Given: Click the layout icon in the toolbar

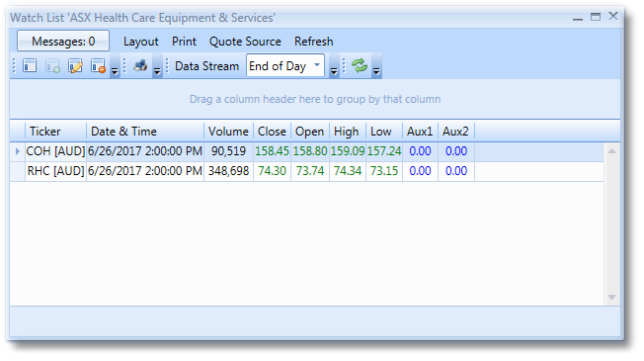Looking at the screenshot, I should pos(30,66).
